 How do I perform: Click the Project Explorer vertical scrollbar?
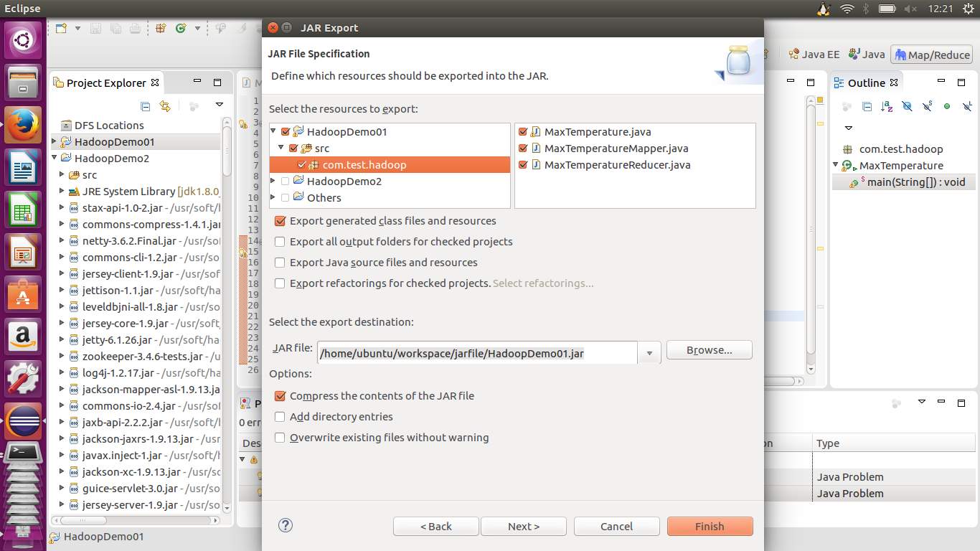pyautogui.click(x=227, y=316)
